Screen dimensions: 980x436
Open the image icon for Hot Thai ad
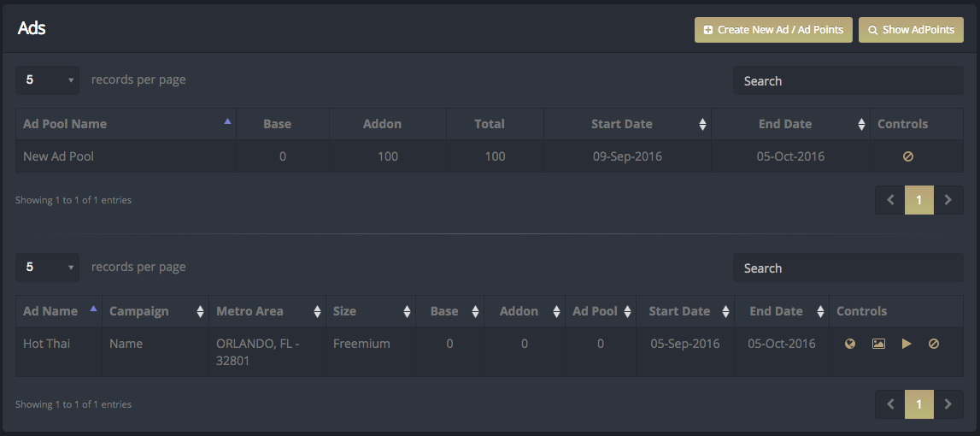(878, 344)
